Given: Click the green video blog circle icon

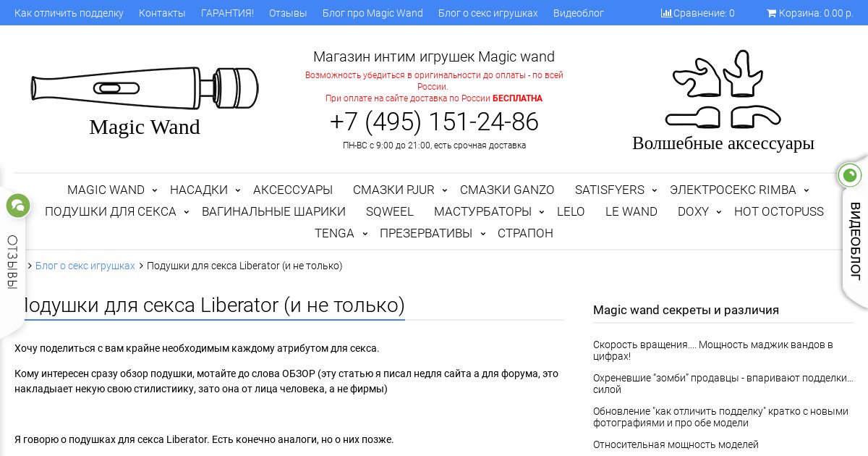Looking at the screenshot, I should click(x=850, y=175).
